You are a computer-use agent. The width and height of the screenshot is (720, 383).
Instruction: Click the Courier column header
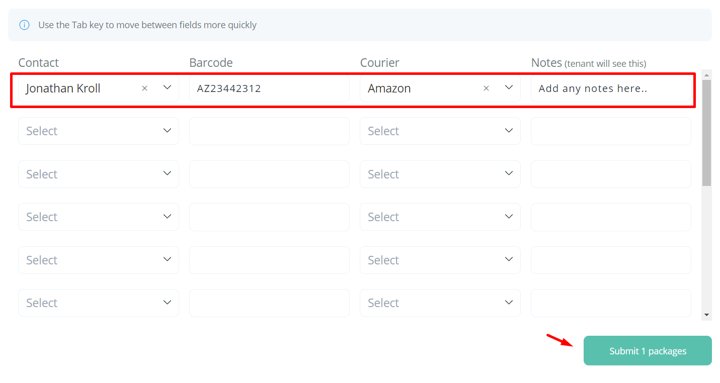380,62
